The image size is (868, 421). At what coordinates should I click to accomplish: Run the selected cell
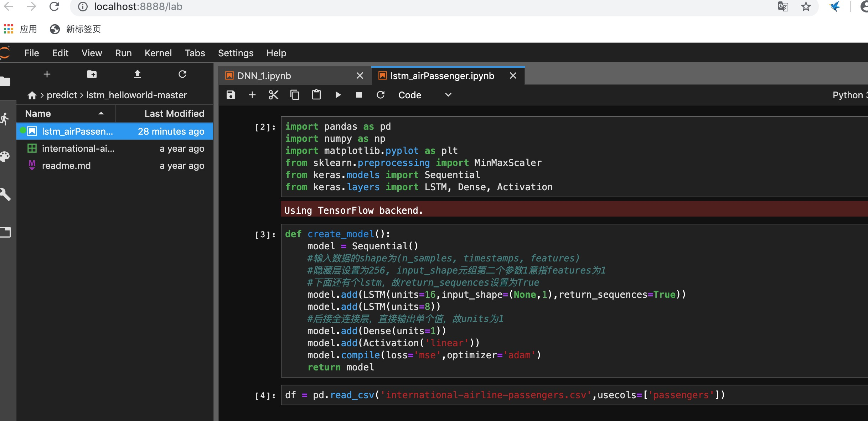click(338, 95)
